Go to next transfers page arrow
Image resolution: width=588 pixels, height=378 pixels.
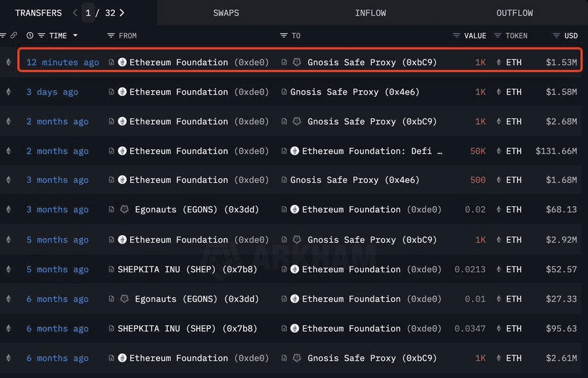click(122, 12)
